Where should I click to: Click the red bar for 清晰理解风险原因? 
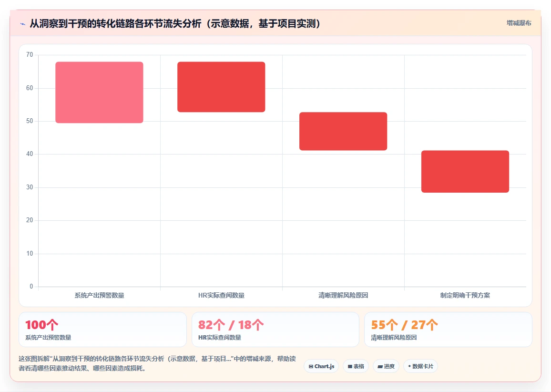pos(343,131)
